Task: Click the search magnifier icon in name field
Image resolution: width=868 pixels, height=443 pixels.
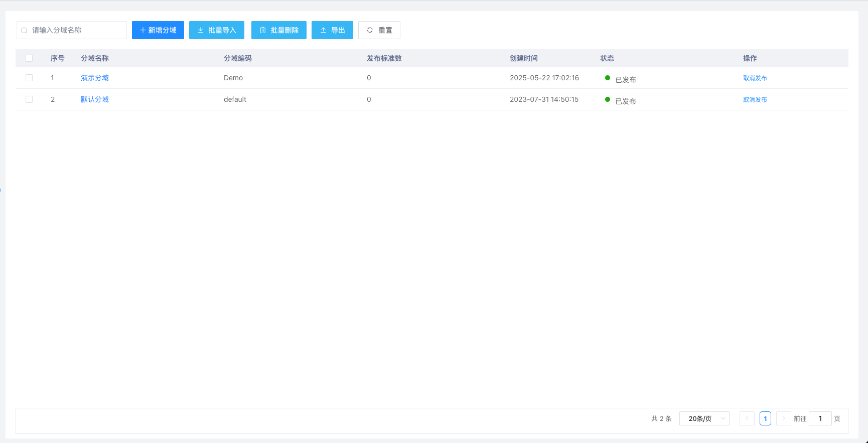Action: pos(24,31)
